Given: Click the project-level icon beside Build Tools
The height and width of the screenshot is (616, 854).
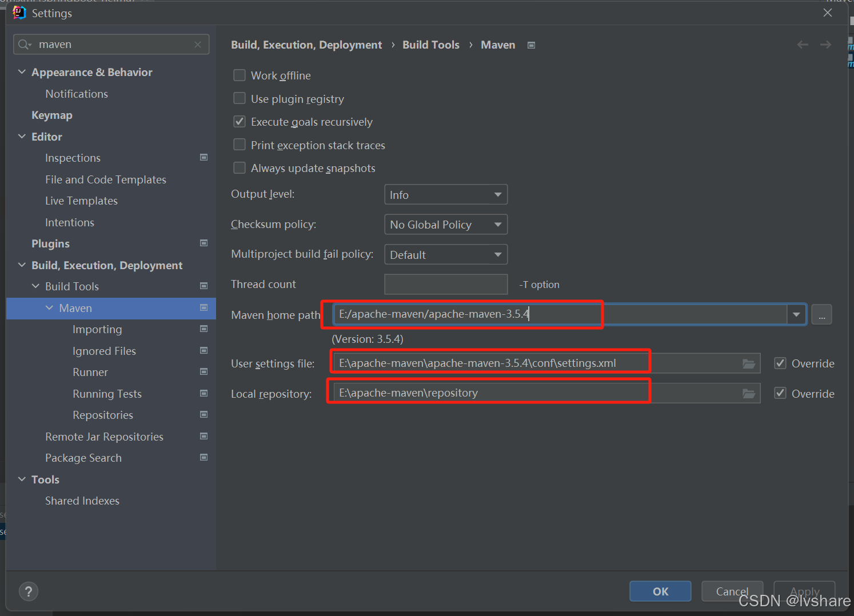Looking at the screenshot, I should click(203, 286).
